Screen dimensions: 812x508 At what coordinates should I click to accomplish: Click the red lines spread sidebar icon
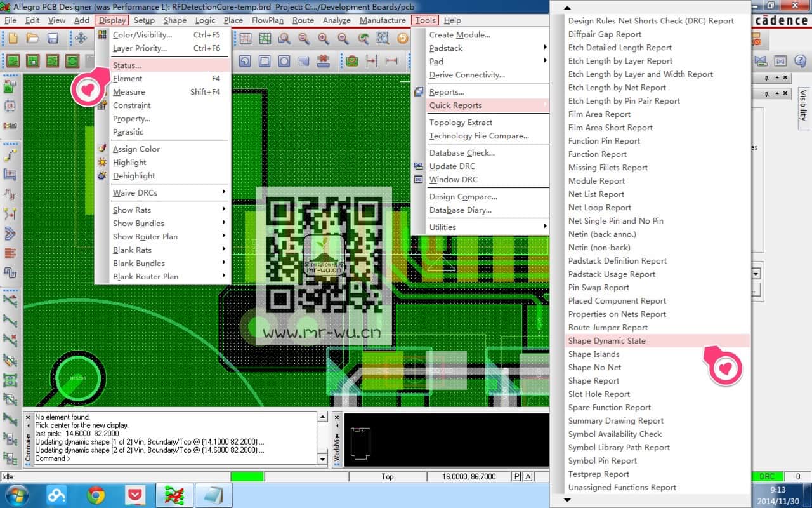point(10,253)
